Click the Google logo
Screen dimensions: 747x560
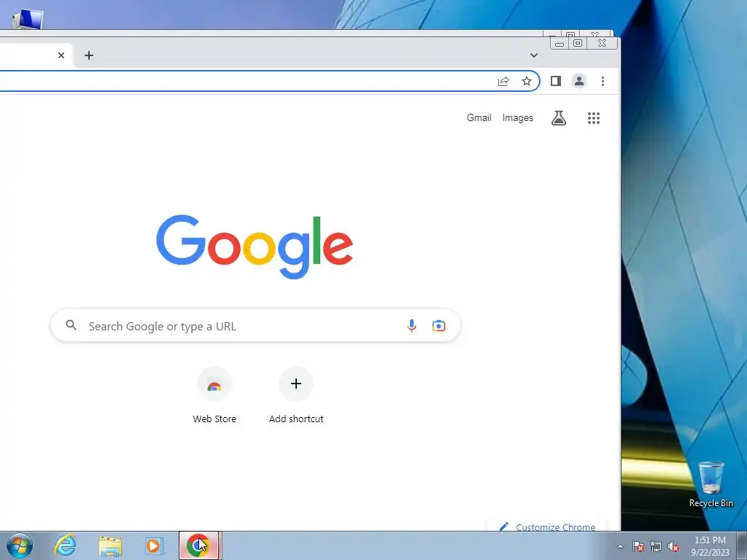coord(255,246)
